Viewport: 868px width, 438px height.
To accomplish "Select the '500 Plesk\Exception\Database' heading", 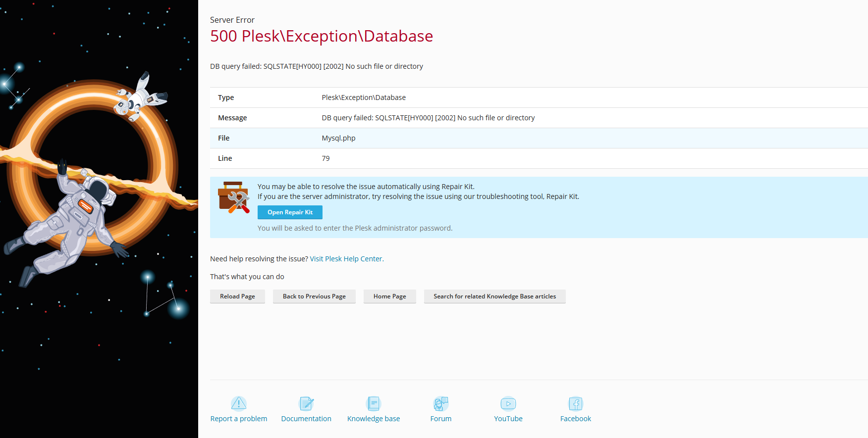I will pos(322,36).
